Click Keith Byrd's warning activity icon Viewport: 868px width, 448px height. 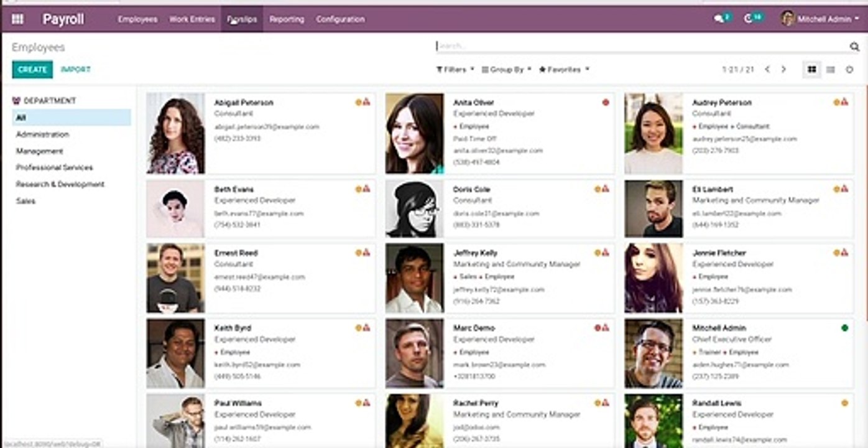(x=366, y=327)
